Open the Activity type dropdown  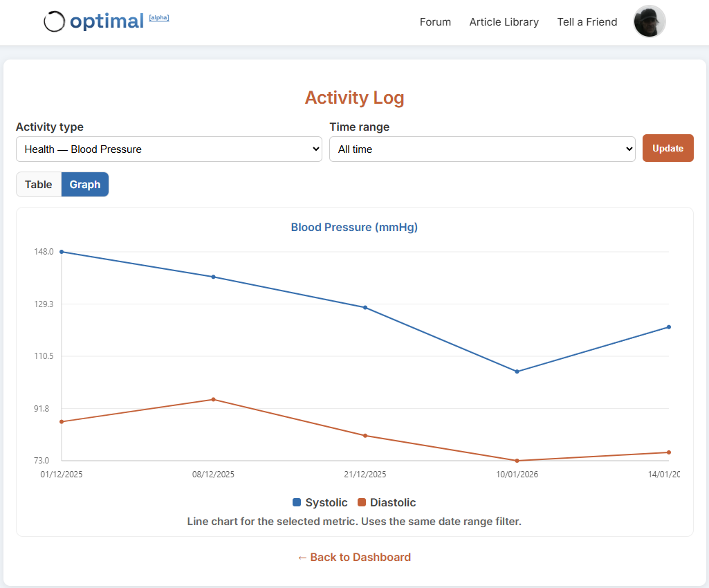coord(169,149)
